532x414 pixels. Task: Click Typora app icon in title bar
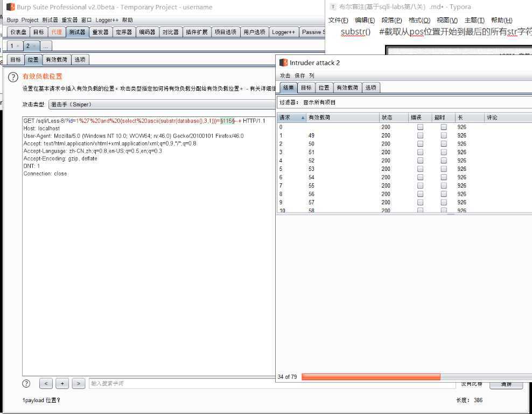pos(333,7)
